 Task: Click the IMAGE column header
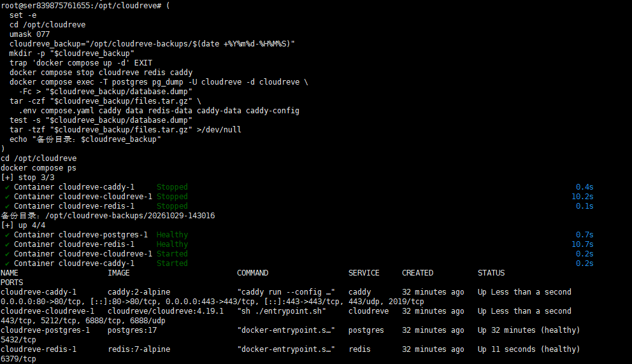point(118,273)
